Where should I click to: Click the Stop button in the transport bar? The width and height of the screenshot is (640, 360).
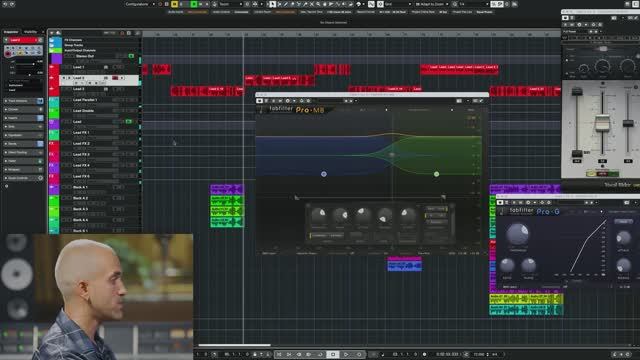(333, 354)
